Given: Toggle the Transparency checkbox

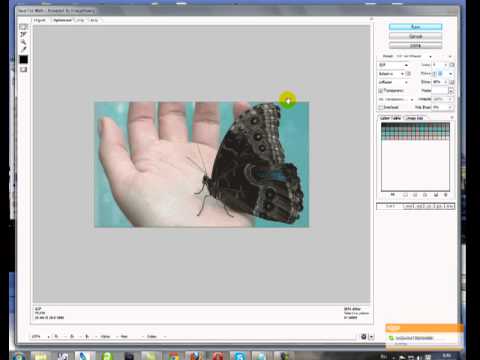Looking at the screenshot, I should tap(381, 91).
